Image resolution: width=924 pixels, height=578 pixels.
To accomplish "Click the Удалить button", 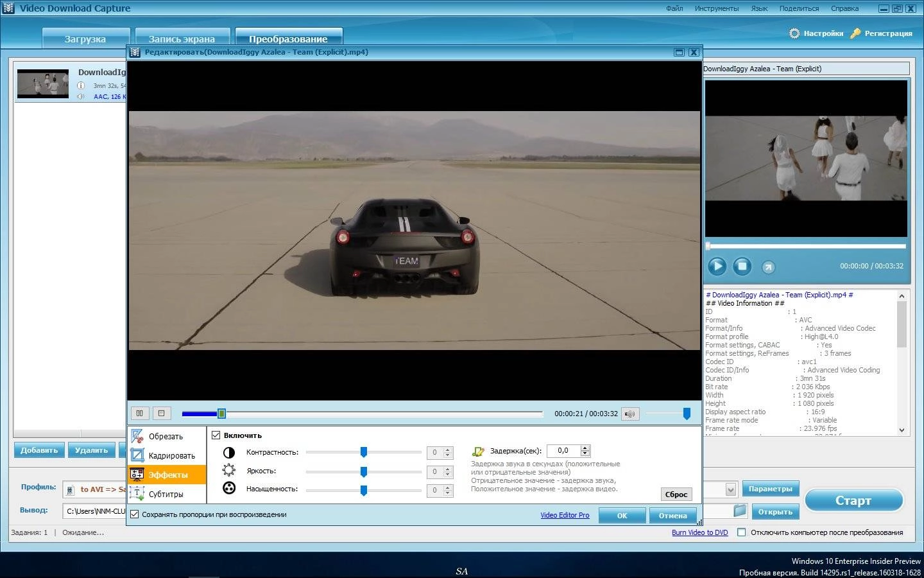I will (91, 450).
